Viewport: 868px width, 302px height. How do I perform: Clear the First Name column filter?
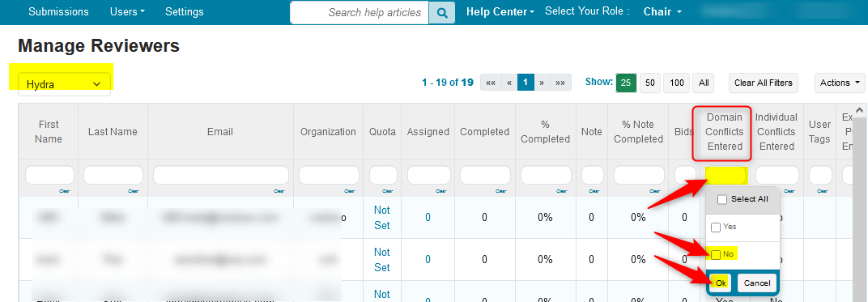pos(64,191)
